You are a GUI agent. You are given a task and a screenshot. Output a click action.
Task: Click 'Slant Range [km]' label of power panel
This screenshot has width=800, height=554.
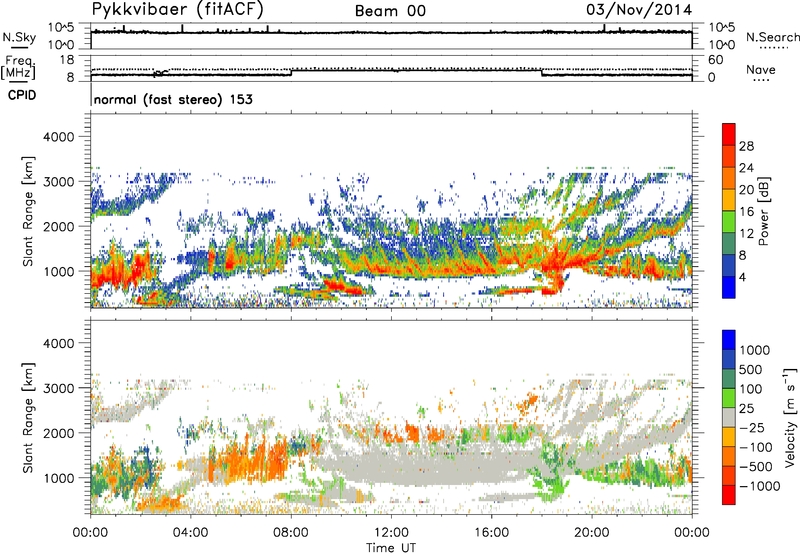pyautogui.click(x=28, y=211)
